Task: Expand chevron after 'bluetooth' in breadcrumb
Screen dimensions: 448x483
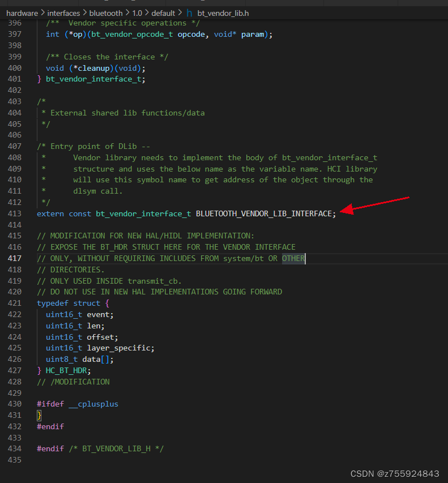Action: click(127, 13)
